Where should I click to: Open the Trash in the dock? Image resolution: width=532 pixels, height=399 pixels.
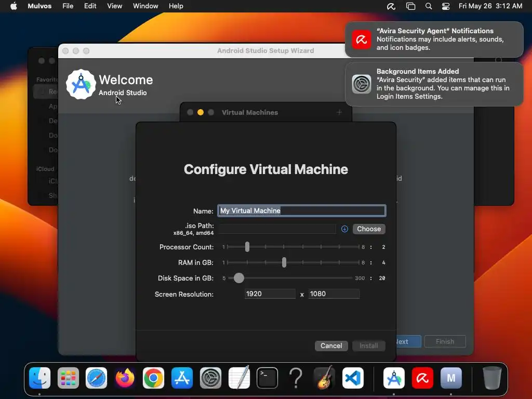pos(492,378)
